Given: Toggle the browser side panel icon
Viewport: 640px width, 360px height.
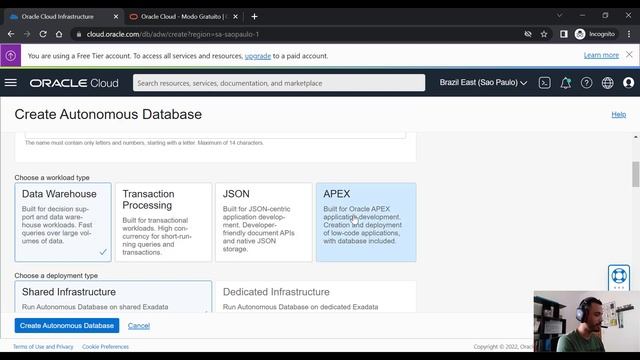Looking at the screenshot, I should tap(564, 34).
